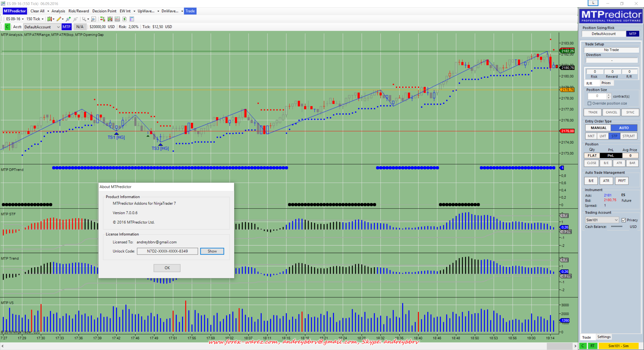This screenshot has width=644, height=350.
Task: Enable Override position size checkbox
Action: [x=589, y=103]
